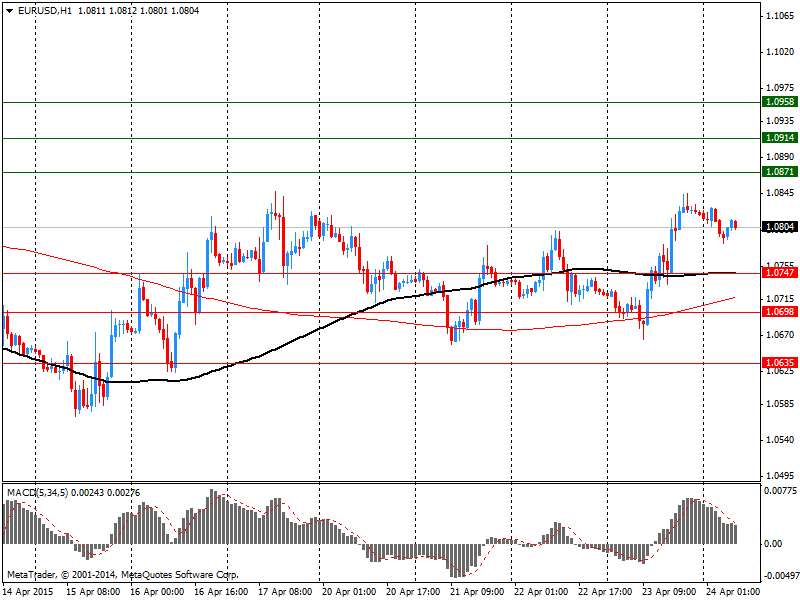Click the 1.0715 value on price axis
This screenshot has height=600, width=800.
pos(780,298)
